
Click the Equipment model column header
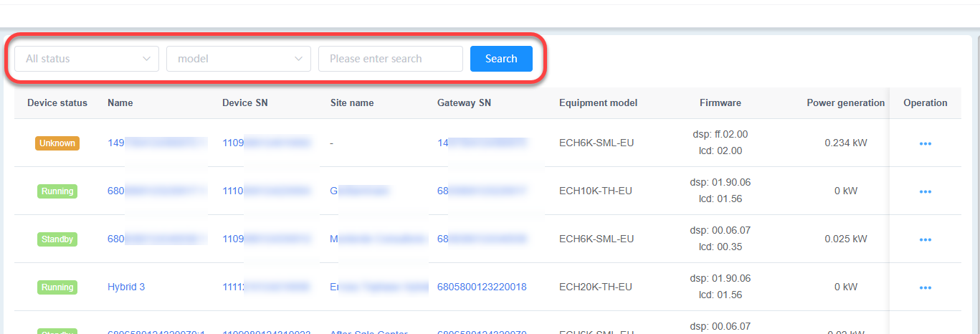[x=599, y=102]
